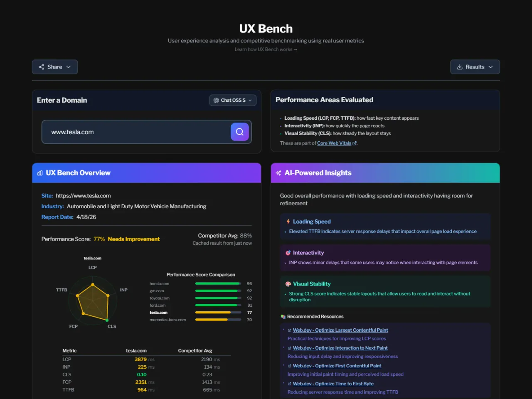This screenshot has height=399, width=532.
Task: Open the Share dropdown menu
Action: coord(54,66)
